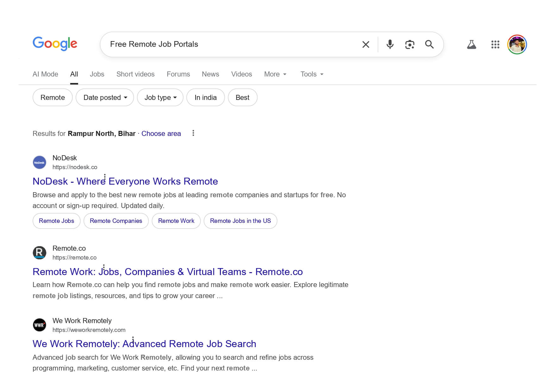This screenshot has width=555, height=392.
Task: Select the All results tab
Action: [x=74, y=74]
